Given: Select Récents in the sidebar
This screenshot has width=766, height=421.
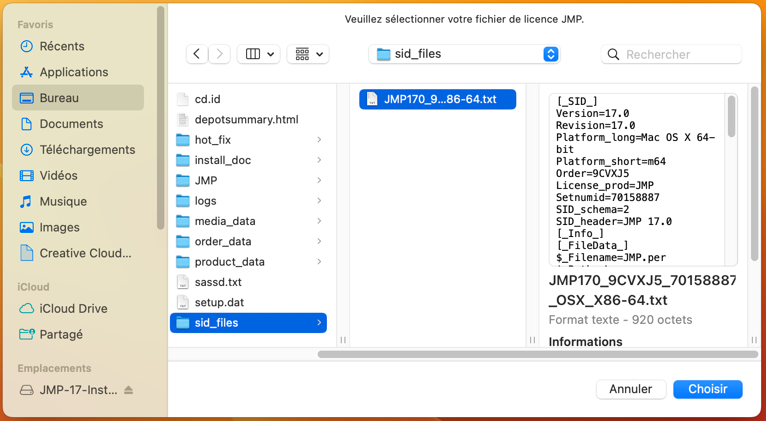Looking at the screenshot, I should coord(62,46).
